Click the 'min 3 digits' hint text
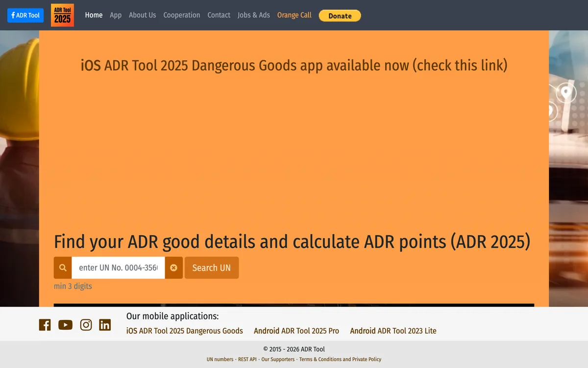This screenshot has width=588, height=368. click(73, 286)
